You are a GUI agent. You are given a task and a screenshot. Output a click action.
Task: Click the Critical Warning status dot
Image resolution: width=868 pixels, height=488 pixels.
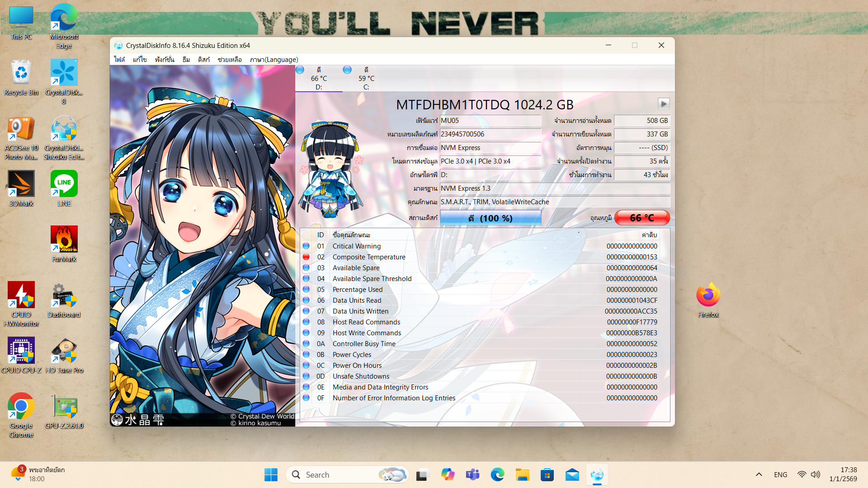[x=306, y=246]
